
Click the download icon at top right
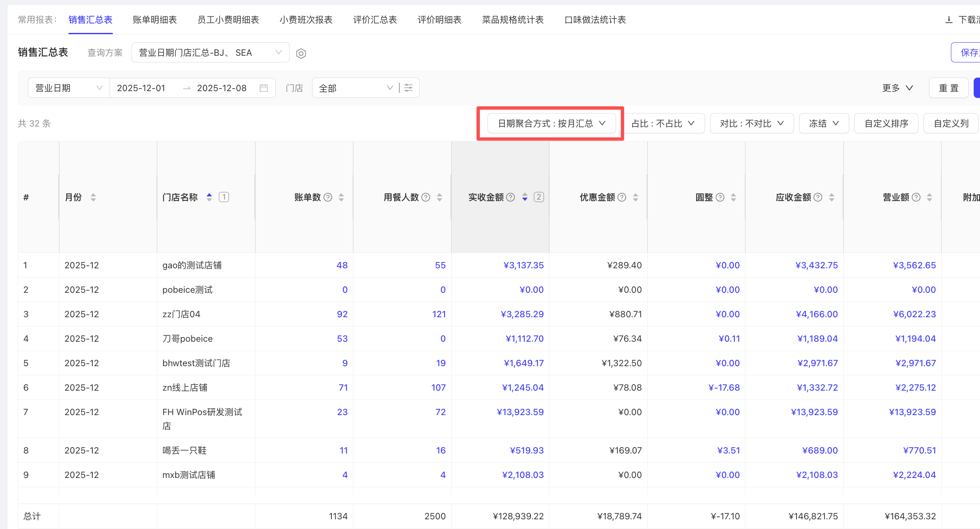click(948, 20)
